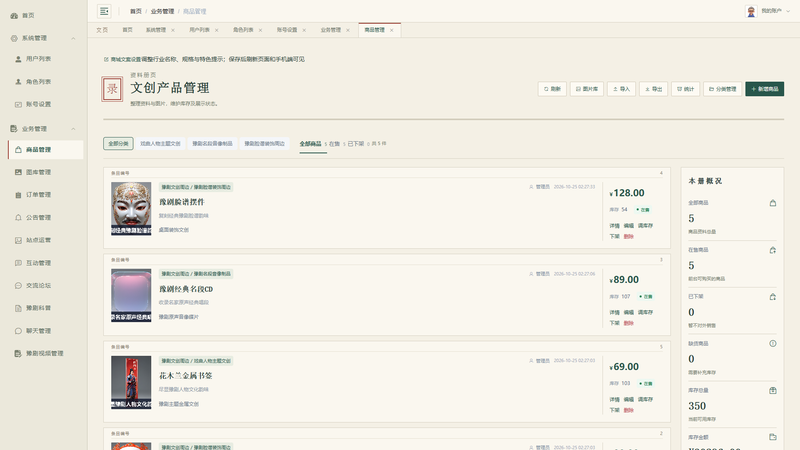Collapse the 业务管理 sidebar group
Image resolution: width=800 pixels, height=450 pixels.
43,129
